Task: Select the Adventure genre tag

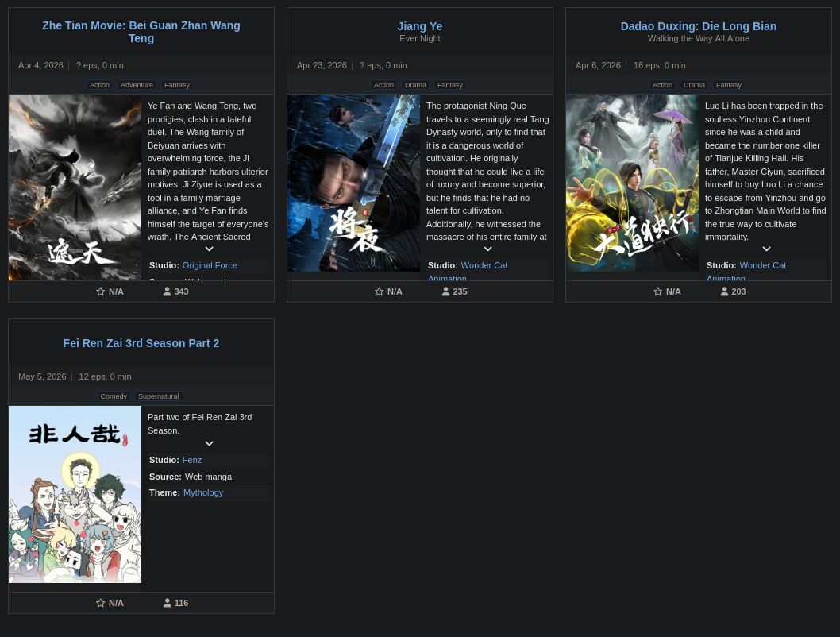Action: [x=137, y=85]
